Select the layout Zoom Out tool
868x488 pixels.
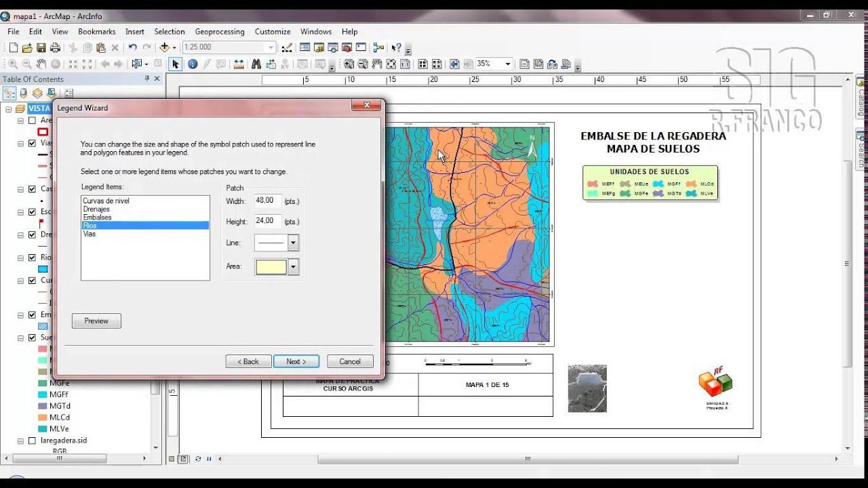363,64
